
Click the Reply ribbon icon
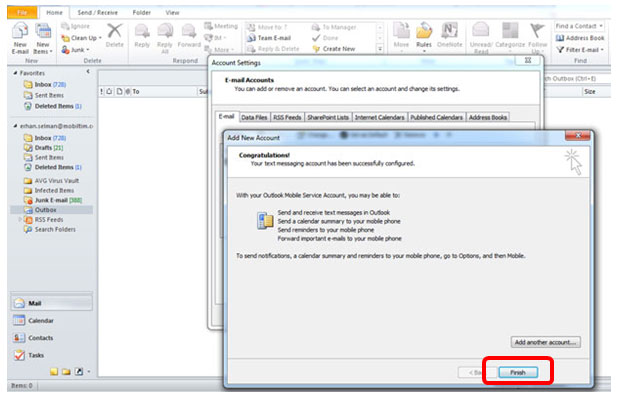(142, 35)
